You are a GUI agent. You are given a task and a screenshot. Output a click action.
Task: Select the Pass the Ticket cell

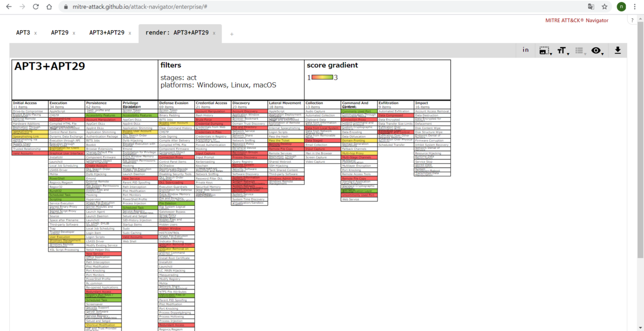click(286, 140)
